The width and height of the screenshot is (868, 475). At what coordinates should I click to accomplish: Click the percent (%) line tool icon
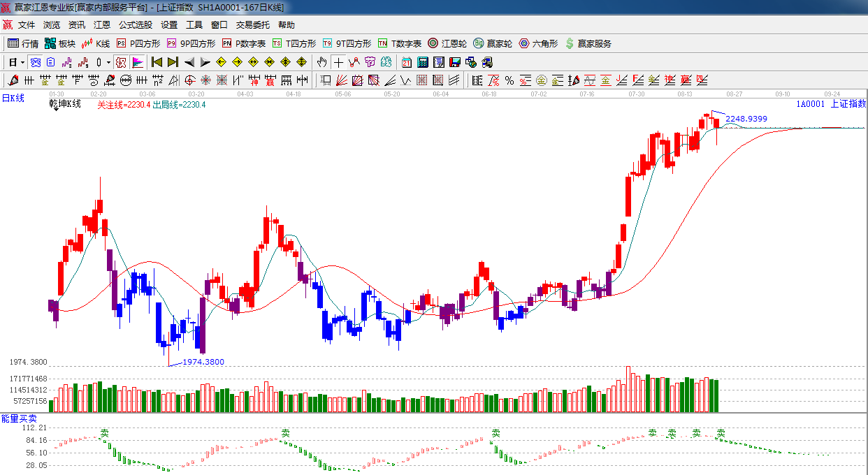509,80
